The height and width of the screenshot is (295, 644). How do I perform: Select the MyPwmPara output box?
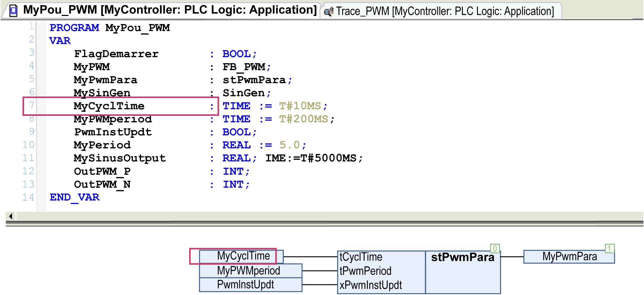[x=569, y=257]
